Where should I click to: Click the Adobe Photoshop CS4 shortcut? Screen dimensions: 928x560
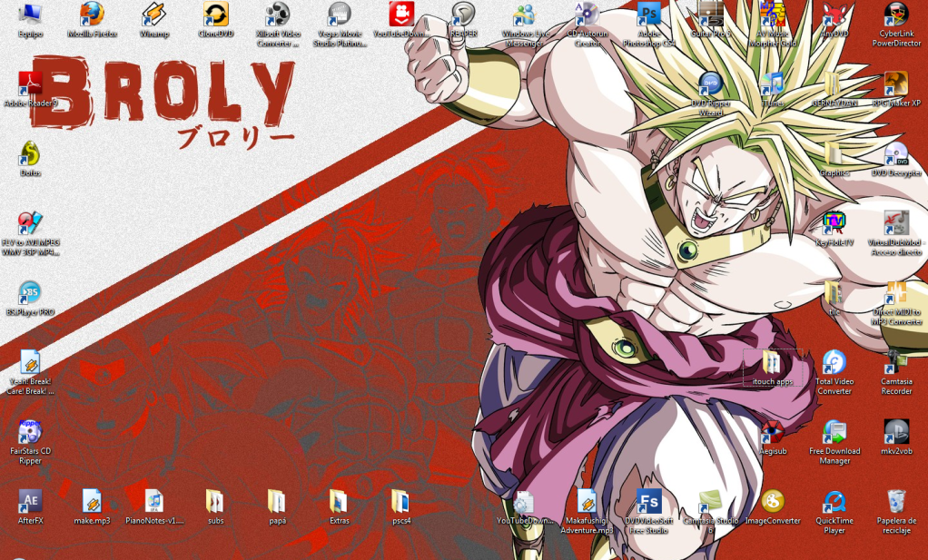point(648,15)
